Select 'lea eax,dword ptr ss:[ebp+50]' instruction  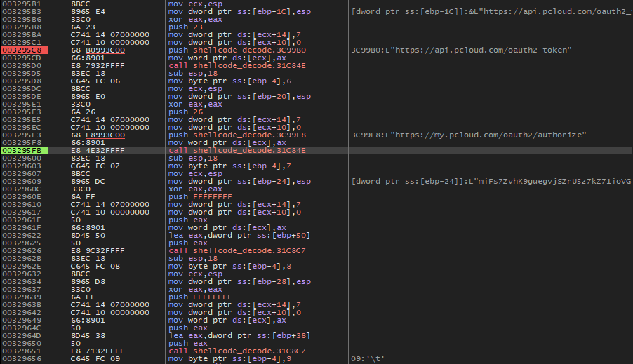239,235
